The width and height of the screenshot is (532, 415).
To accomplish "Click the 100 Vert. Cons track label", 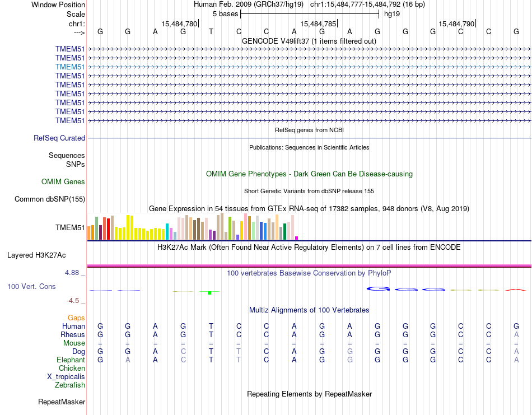I will click(31, 286).
